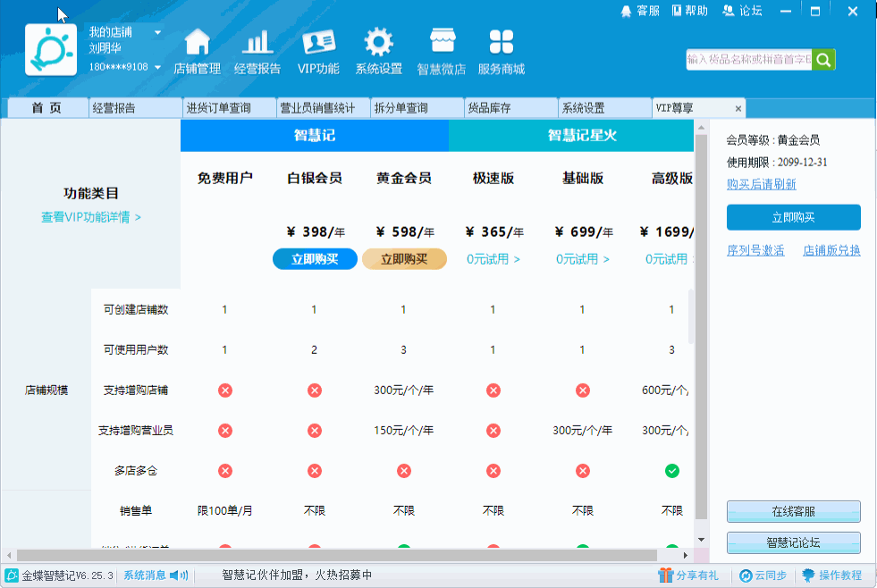Click 0元试用 under 极速版
Image resolution: width=877 pixels, height=588 pixels.
coord(493,259)
